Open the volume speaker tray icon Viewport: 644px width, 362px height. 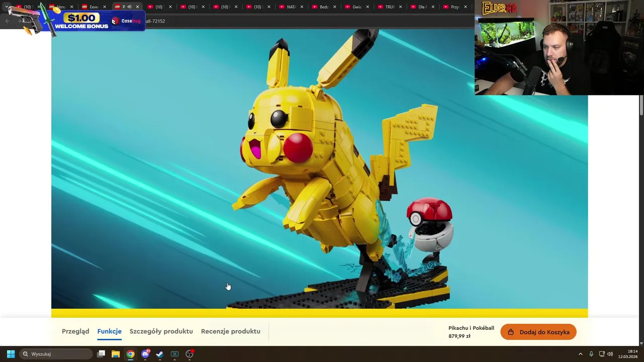[x=610, y=354]
